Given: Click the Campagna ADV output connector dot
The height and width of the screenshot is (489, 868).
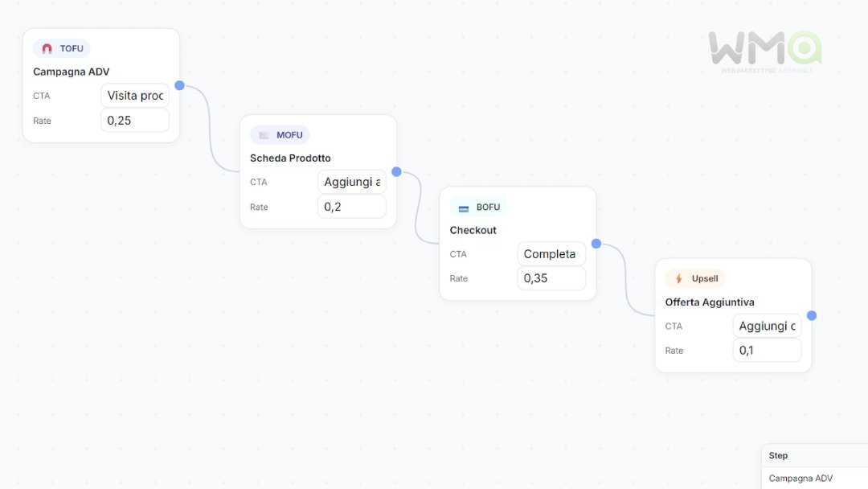Looking at the screenshot, I should click(179, 85).
